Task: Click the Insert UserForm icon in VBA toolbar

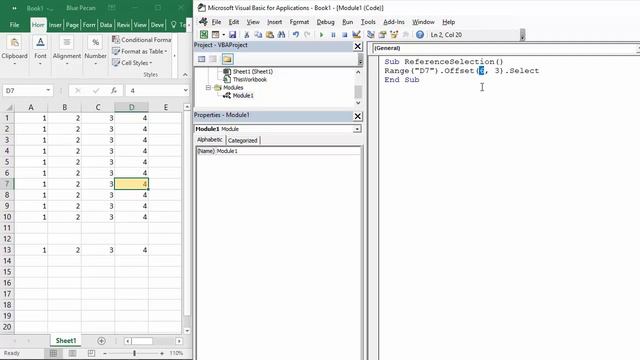Action: pos(215,35)
